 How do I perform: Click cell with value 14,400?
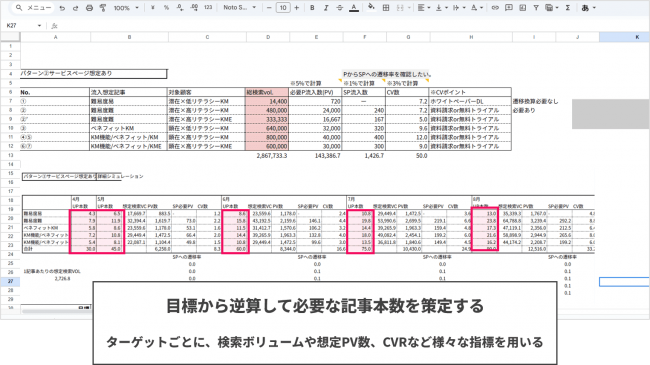pyautogui.click(x=267, y=101)
